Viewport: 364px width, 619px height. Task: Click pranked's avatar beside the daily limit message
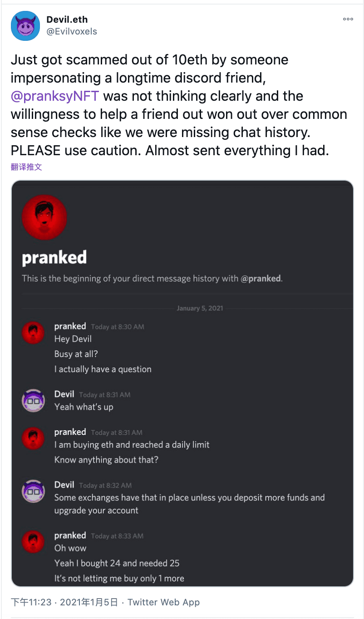[x=33, y=439]
